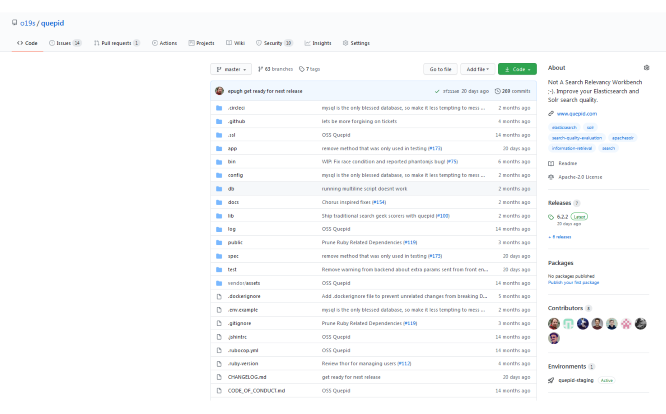Click the o19s owner link
Screen dimensions: 666x414
(x=28, y=23)
